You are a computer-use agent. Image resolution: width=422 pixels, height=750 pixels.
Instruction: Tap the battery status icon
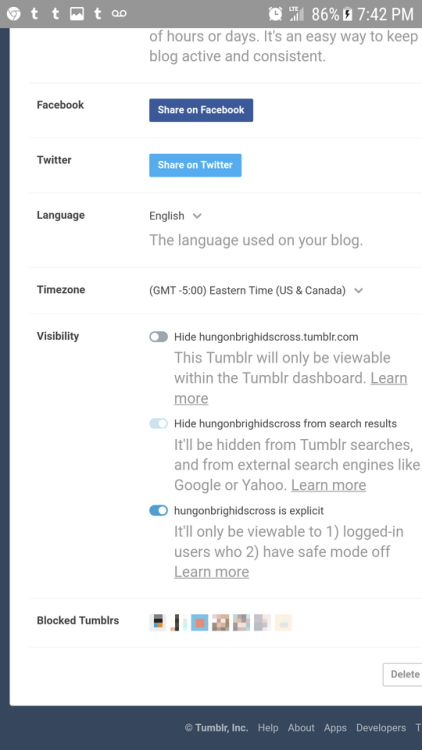(348, 14)
